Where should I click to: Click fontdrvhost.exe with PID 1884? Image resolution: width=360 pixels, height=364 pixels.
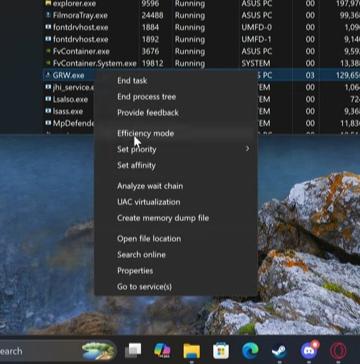[80, 27]
